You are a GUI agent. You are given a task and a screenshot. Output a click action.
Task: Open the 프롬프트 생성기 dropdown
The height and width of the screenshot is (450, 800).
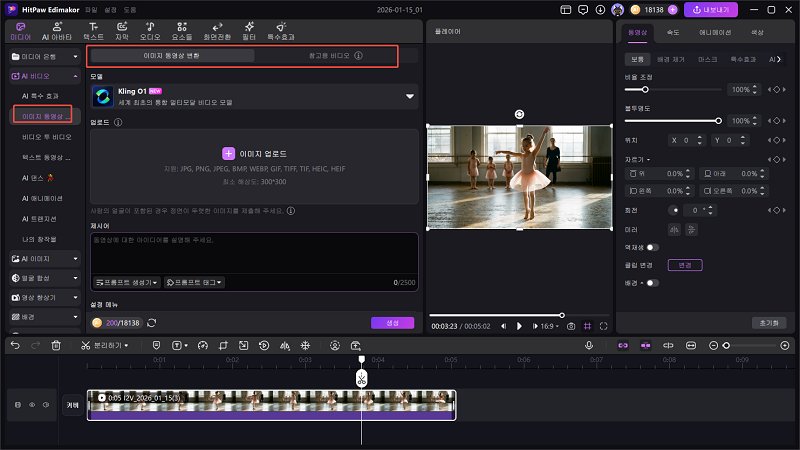[127, 282]
